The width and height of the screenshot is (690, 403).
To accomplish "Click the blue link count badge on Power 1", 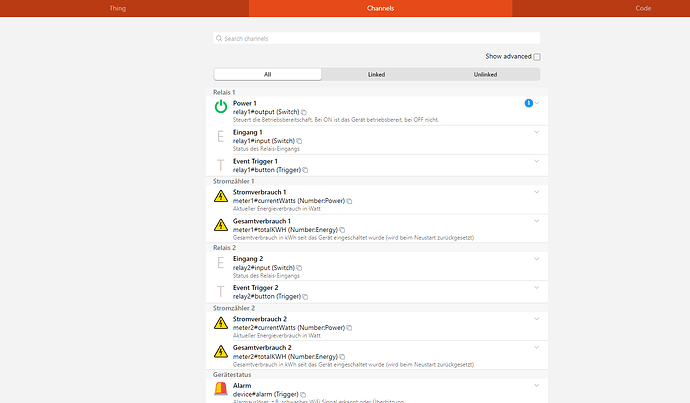I will click(x=528, y=103).
